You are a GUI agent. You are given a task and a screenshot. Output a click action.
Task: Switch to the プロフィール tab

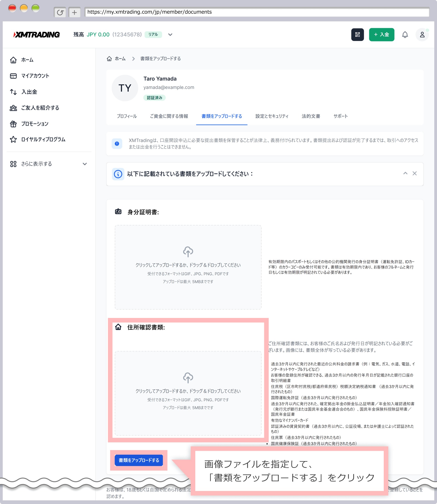point(127,116)
